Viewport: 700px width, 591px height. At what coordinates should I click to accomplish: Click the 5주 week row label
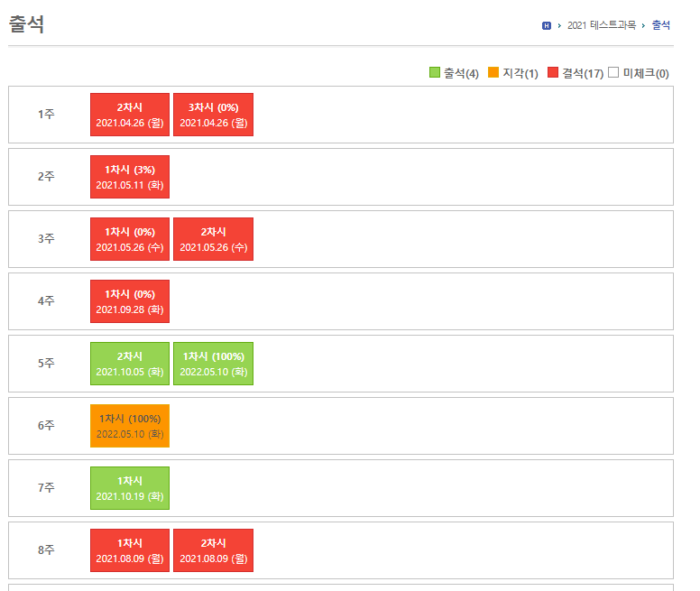tap(46, 364)
